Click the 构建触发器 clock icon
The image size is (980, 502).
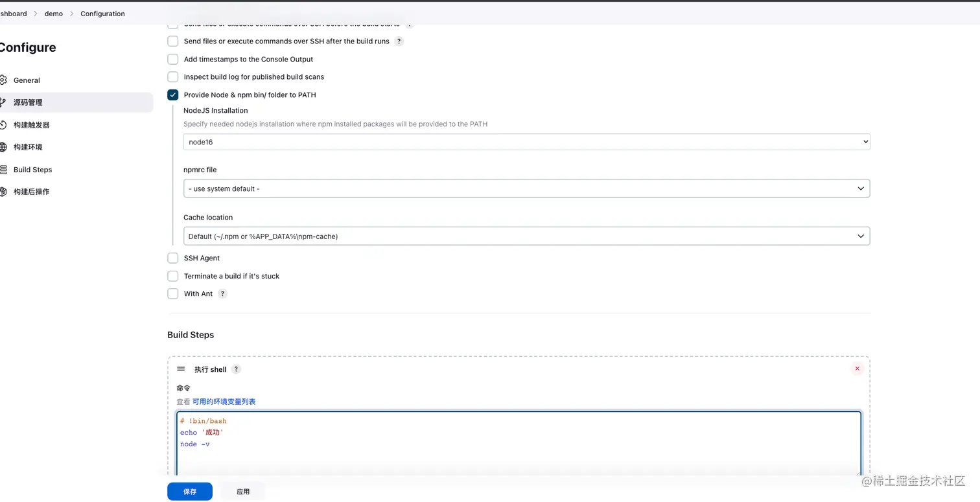pyautogui.click(x=3, y=125)
